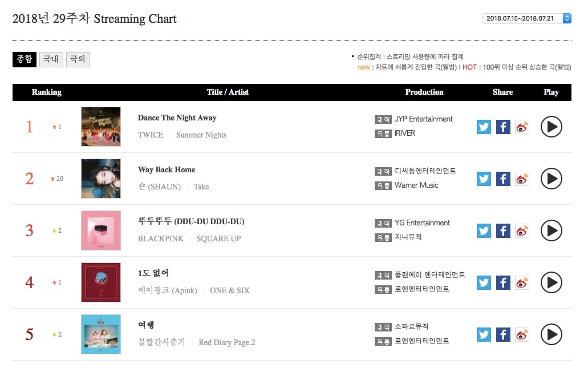This screenshot has height=368, width=588.
Task: Open BLACKPINK artist link
Action: pyautogui.click(x=161, y=238)
